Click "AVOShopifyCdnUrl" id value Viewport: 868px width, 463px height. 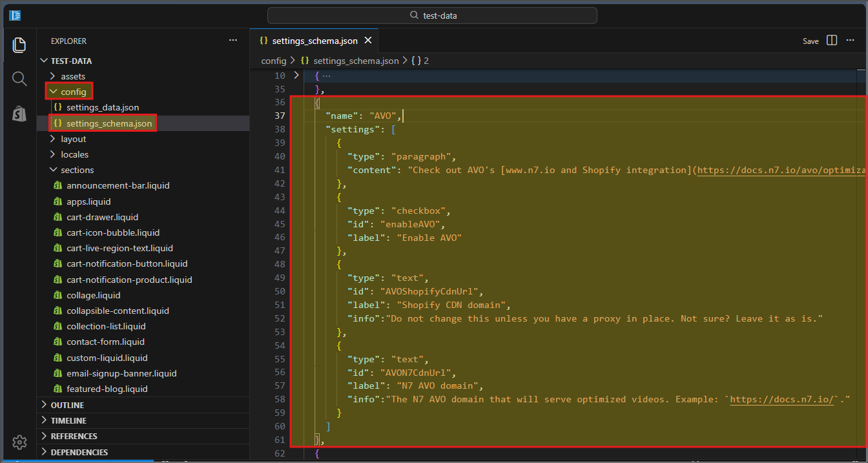(429, 291)
